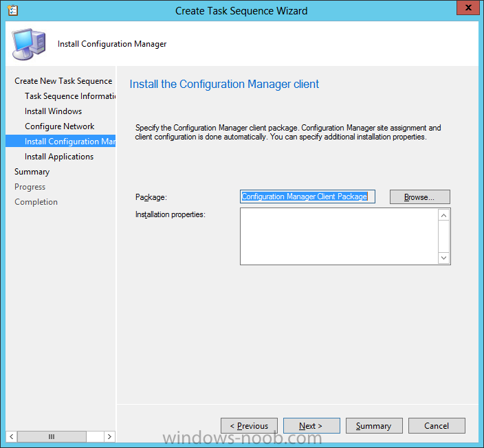This screenshot has height=448, width=484.
Task: Open the Install Windows step
Action: [54, 111]
